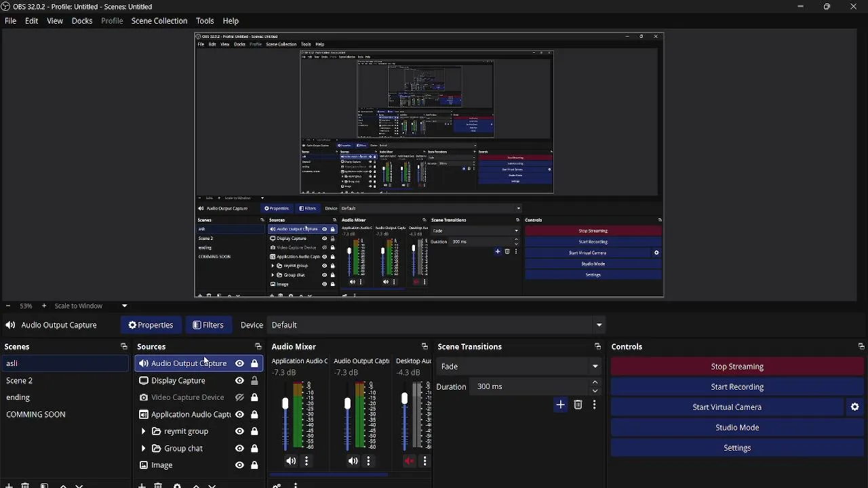
Task: Unmute the Desktop Audio channel
Action: tap(409, 461)
